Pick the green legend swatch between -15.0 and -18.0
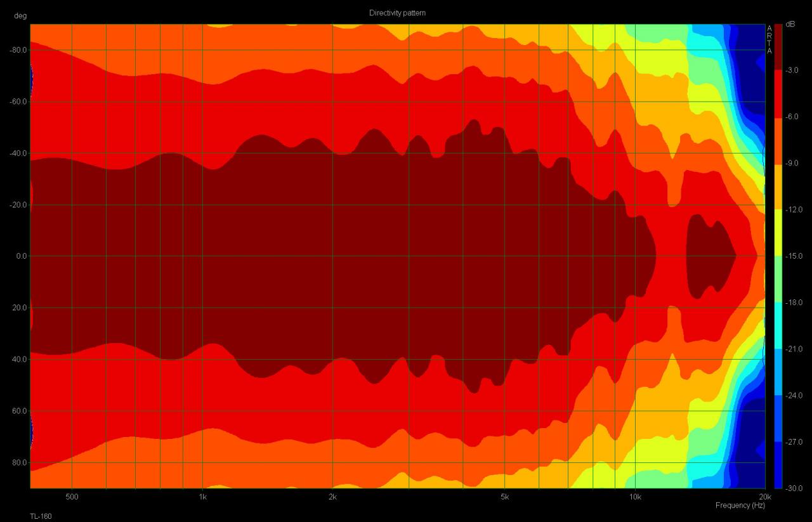The image size is (812, 522). click(x=778, y=279)
